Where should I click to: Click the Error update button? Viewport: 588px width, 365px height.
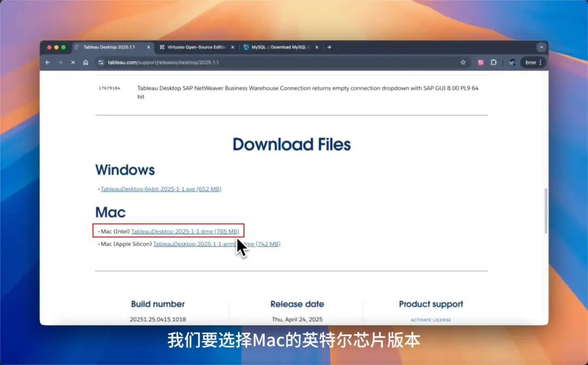533,63
